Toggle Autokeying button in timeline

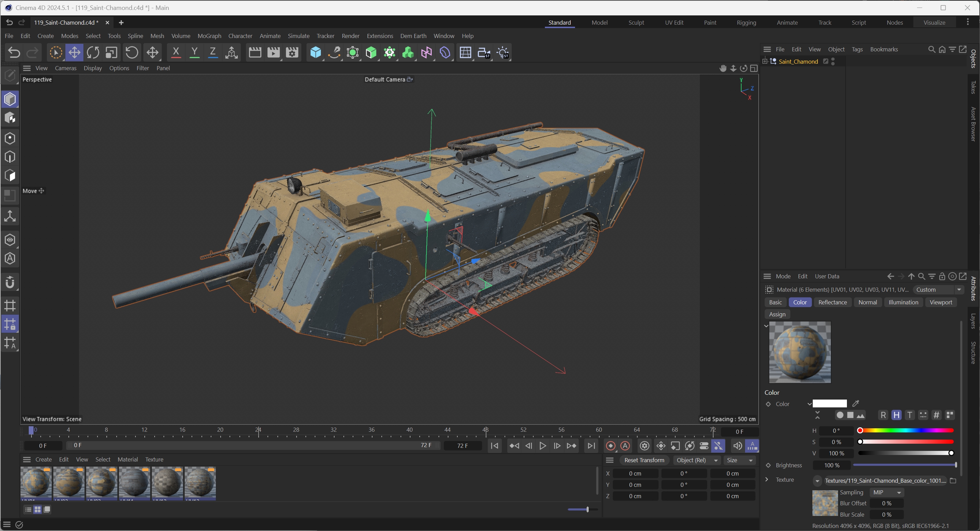pos(625,446)
